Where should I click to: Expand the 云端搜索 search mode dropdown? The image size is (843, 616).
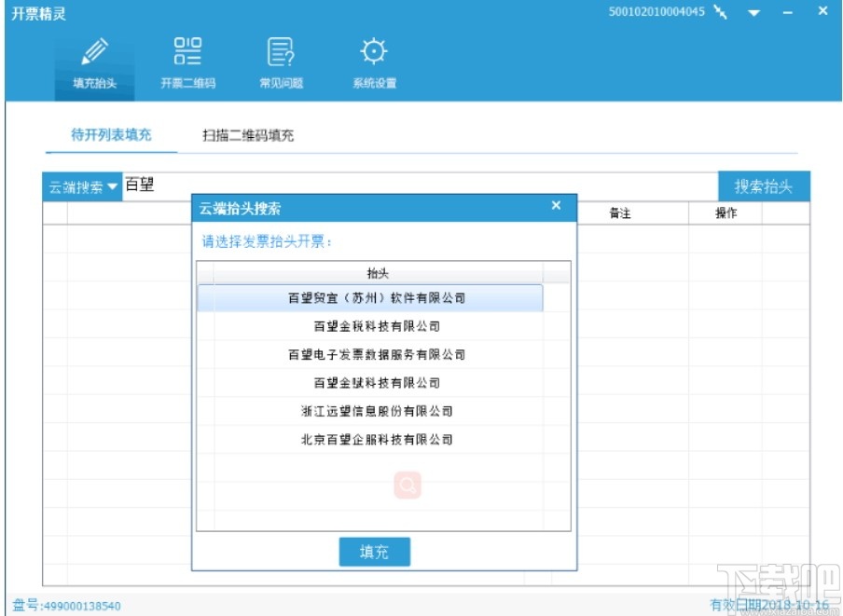[82, 187]
